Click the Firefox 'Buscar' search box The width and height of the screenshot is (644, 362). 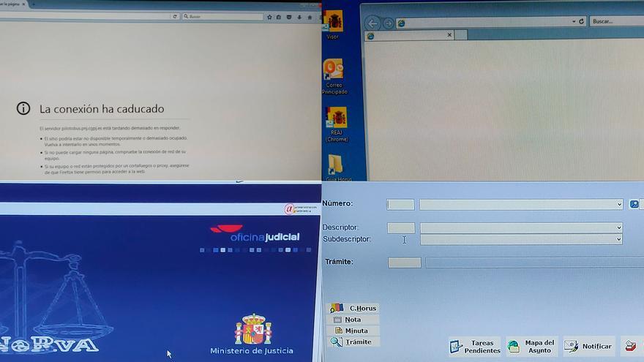point(223,16)
